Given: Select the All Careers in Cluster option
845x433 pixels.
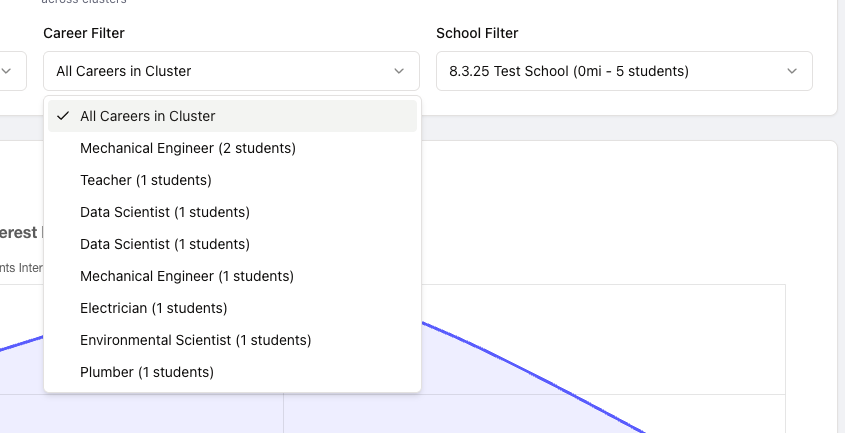Looking at the screenshot, I should (148, 116).
